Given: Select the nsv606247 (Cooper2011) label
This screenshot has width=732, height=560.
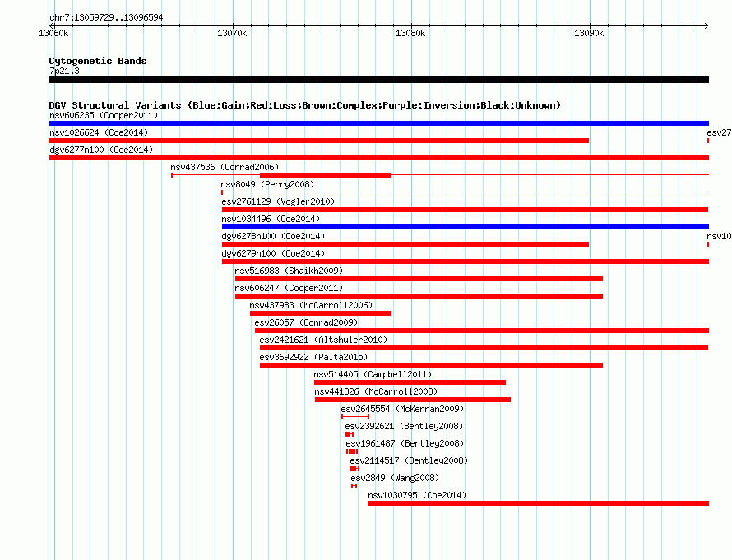Looking at the screenshot, I should [289, 288].
